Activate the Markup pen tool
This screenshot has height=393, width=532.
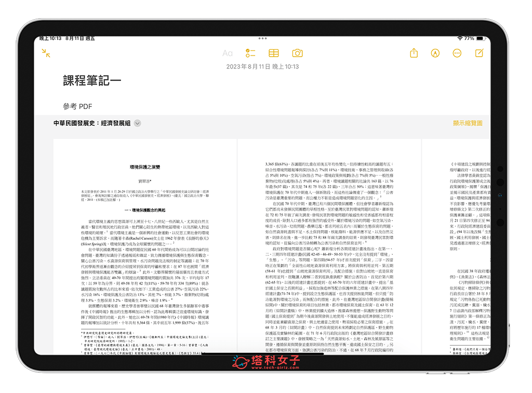click(435, 53)
